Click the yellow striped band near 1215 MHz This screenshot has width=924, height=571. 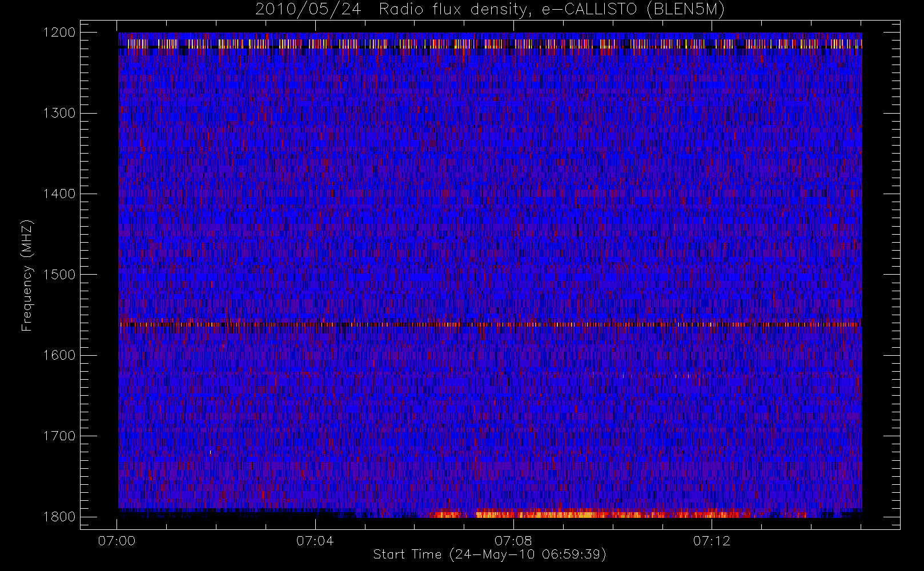point(490,43)
